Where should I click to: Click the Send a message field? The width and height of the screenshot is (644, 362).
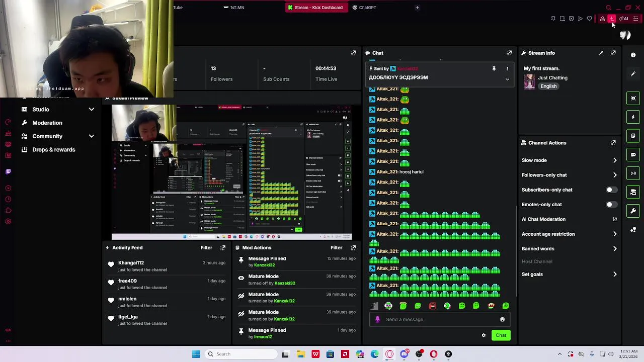click(x=439, y=319)
